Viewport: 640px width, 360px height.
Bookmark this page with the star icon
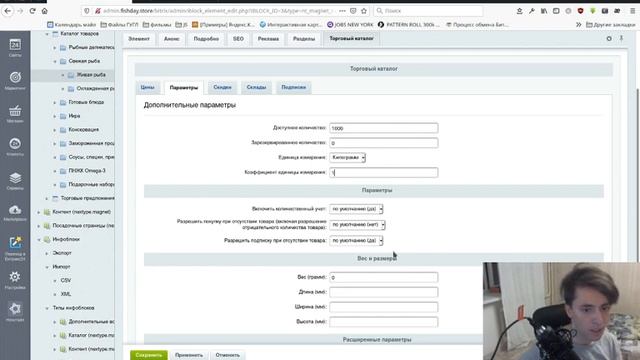tap(364, 11)
